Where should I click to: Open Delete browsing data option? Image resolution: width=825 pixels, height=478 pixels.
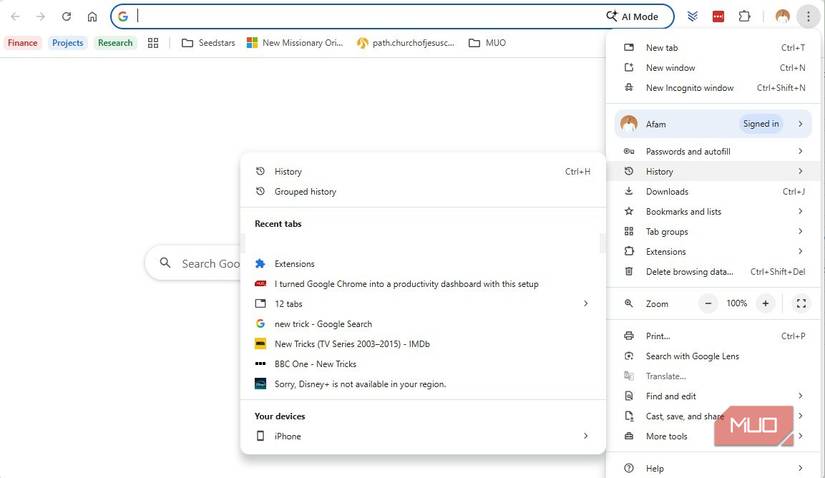tap(689, 271)
